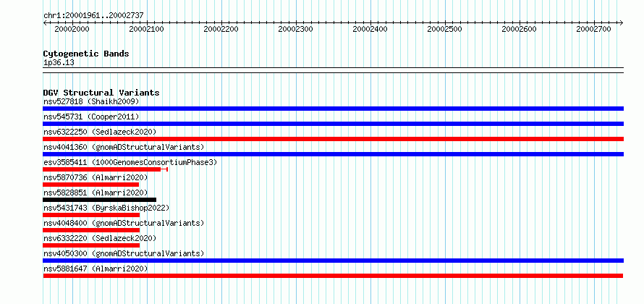Open variant label nsv5431743 (ByrskaBishop2022)
The height and width of the screenshot is (304, 644).
click(106, 208)
